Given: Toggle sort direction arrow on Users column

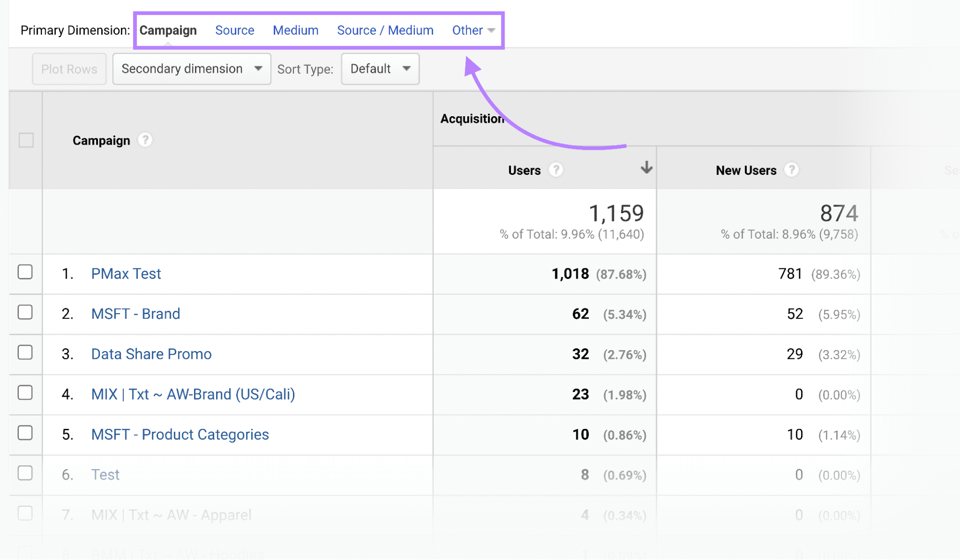Looking at the screenshot, I should (646, 168).
